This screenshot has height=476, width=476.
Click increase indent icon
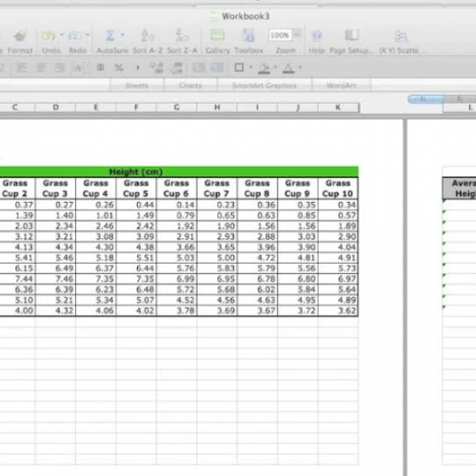[x=218, y=68]
